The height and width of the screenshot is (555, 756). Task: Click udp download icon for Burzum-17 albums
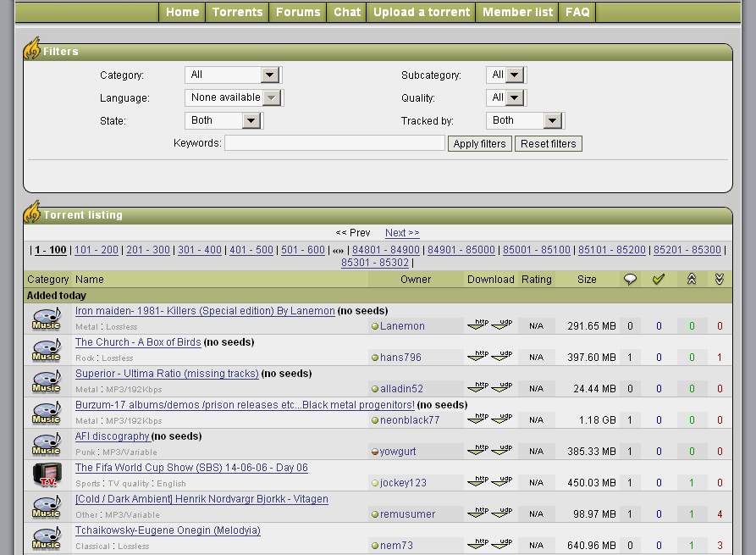click(502, 419)
